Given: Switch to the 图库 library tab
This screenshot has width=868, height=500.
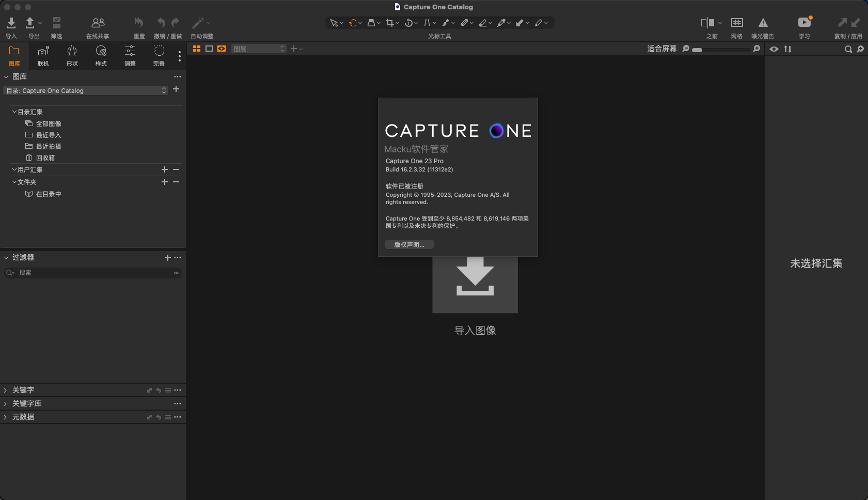Looking at the screenshot, I should click(14, 56).
